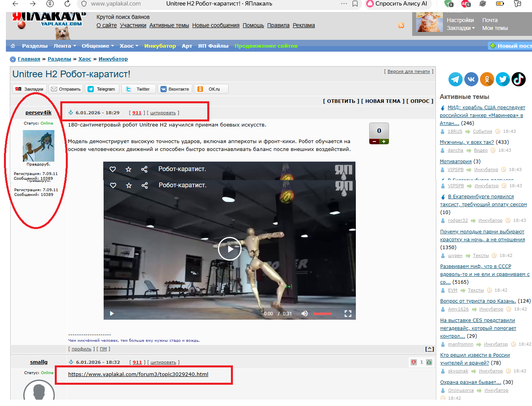
Task: Adjust the video volume slider
Action: click(322, 314)
